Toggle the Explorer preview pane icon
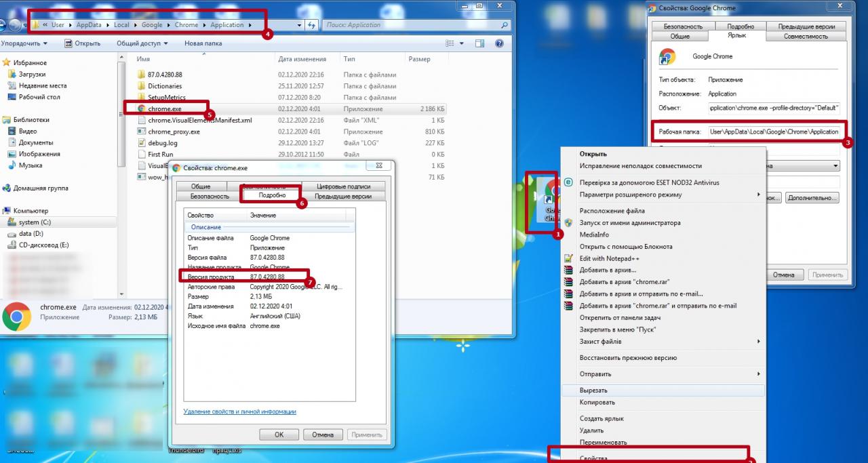Image resolution: width=868 pixels, height=463 pixels. pyautogui.click(x=479, y=43)
